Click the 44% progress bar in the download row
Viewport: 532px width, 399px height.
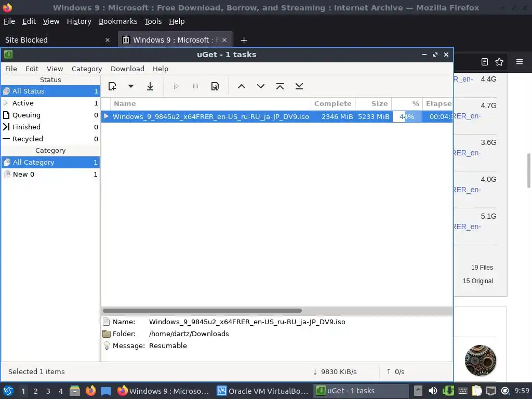click(x=407, y=116)
